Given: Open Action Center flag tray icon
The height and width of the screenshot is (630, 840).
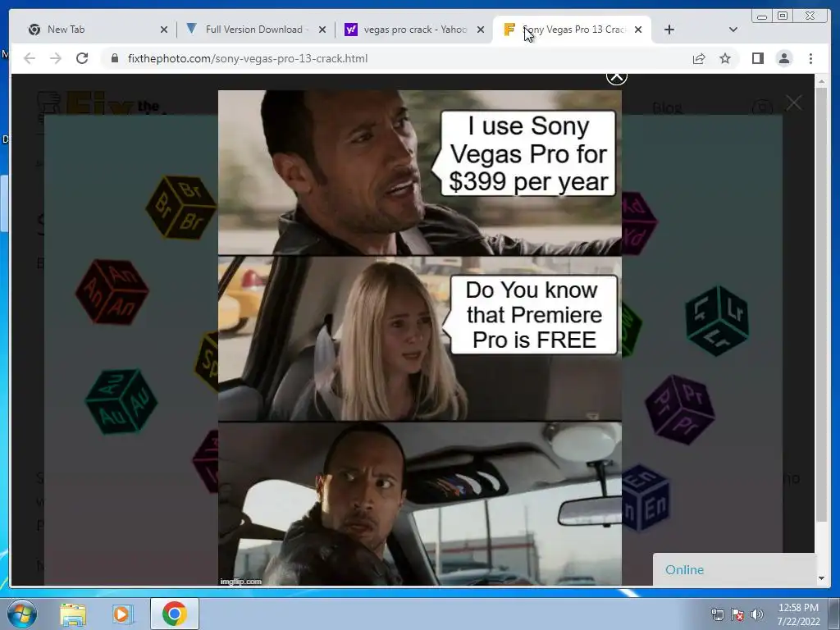Looking at the screenshot, I should coord(737,614).
